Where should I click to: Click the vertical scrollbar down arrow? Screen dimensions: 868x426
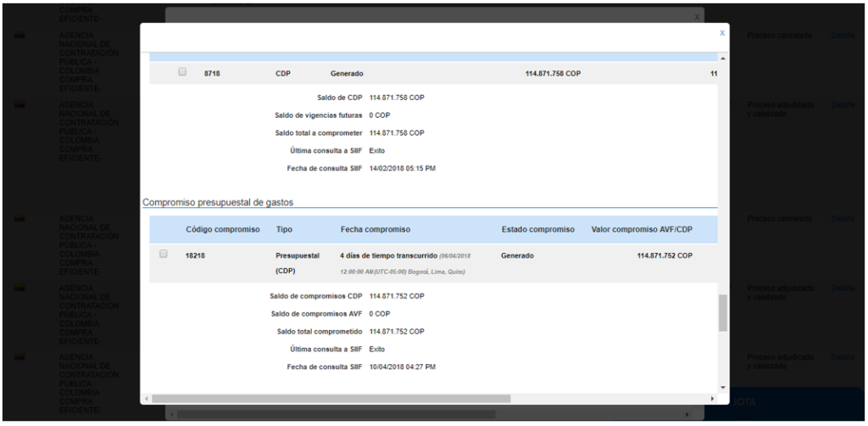point(722,387)
